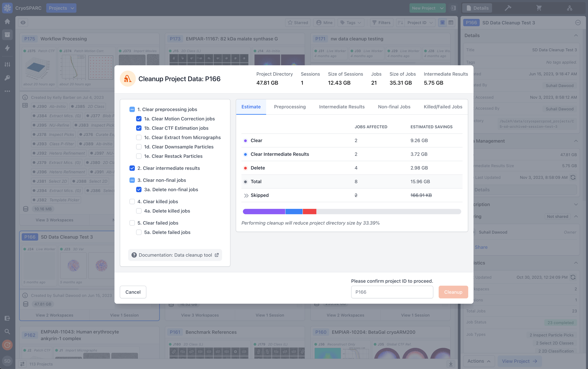Open the New Project dropdown arrow
Image resolution: width=588 pixels, height=369 pixels.
click(x=442, y=8)
